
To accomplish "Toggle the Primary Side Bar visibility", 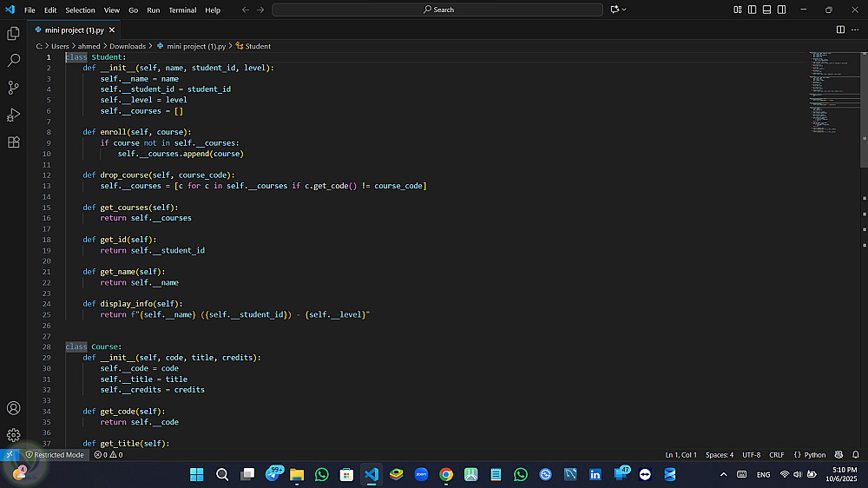I will point(752,10).
